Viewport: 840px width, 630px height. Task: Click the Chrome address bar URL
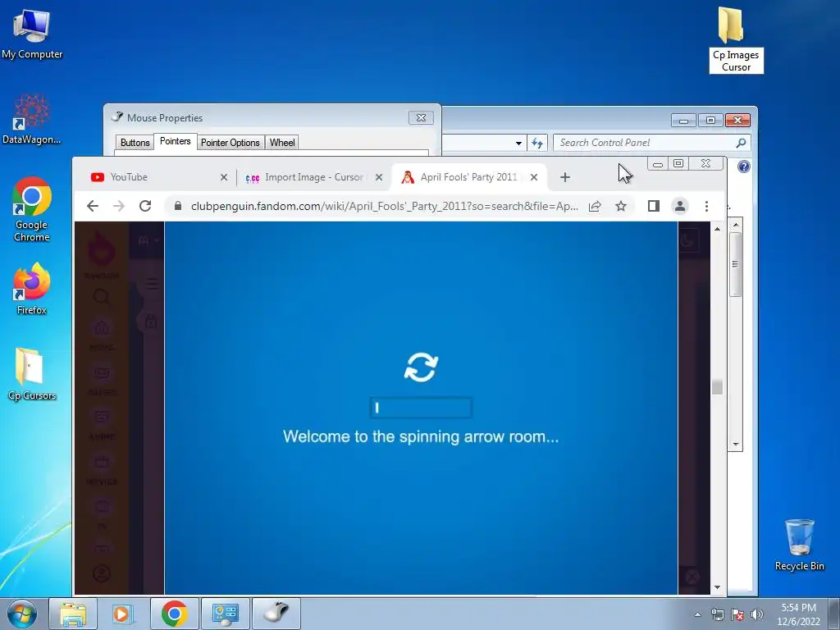click(384, 206)
